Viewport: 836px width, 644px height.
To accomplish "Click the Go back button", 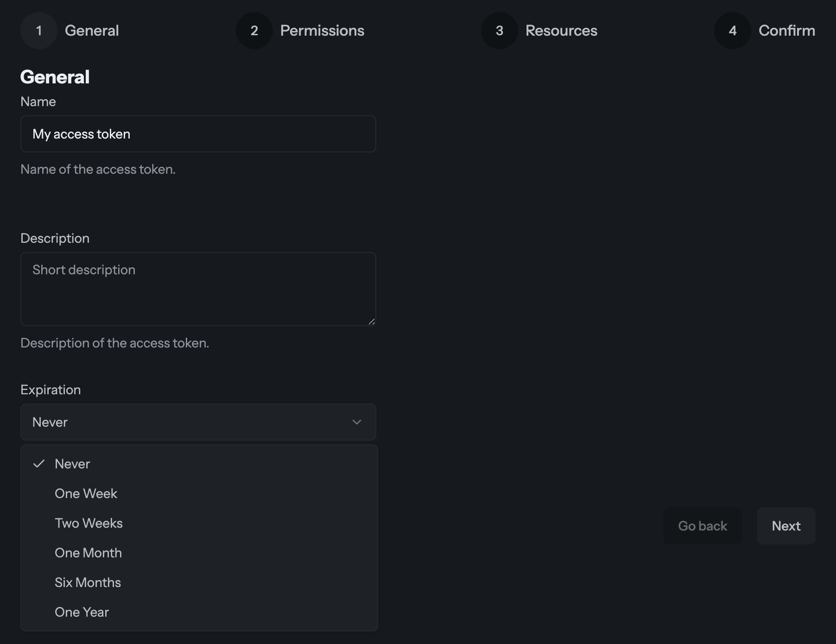I will click(x=703, y=526).
